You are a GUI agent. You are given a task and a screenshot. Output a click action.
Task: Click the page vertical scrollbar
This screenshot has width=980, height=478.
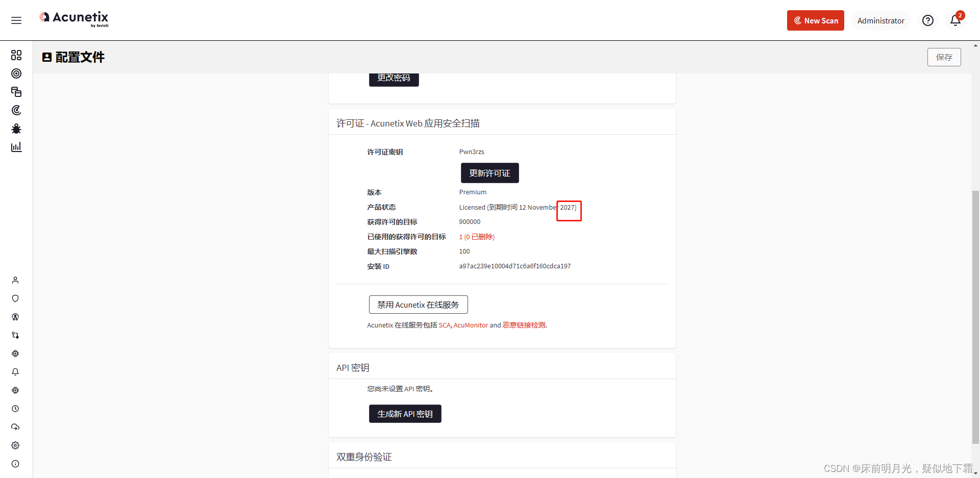coord(975,316)
